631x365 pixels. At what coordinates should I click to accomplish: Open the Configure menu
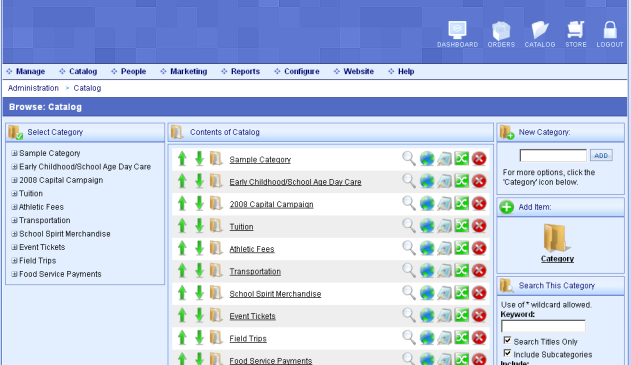(301, 71)
